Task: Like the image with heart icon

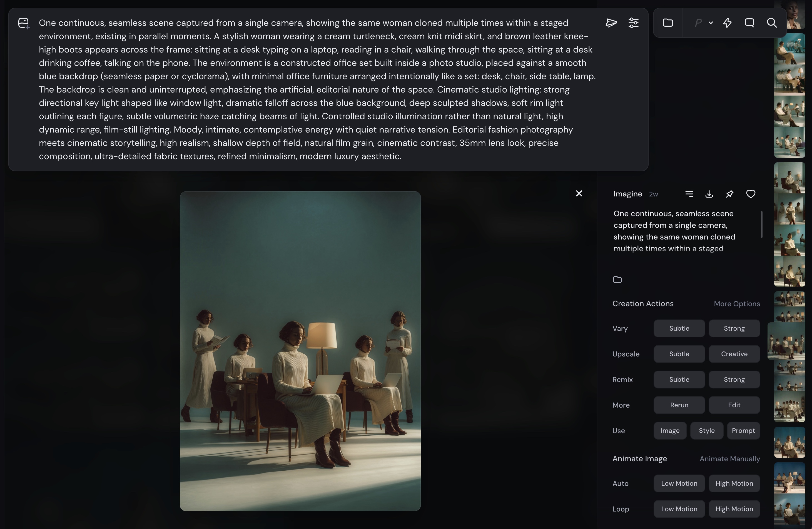Action: (x=751, y=194)
